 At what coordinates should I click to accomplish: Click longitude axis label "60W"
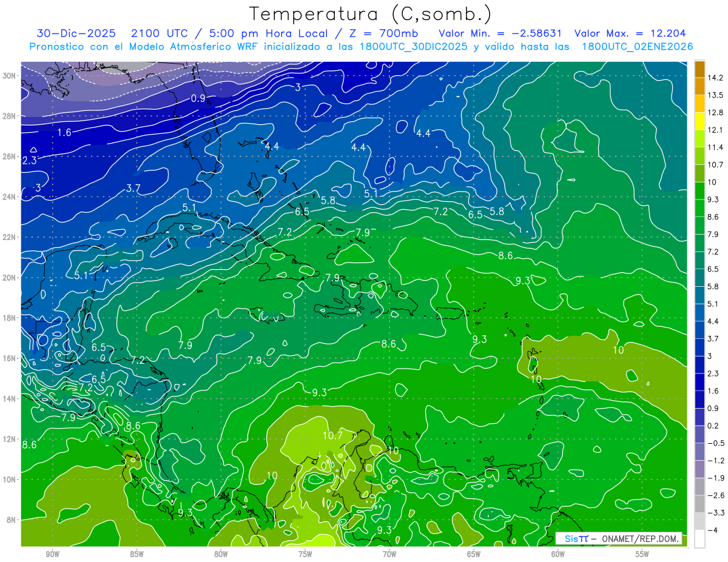[x=558, y=554]
